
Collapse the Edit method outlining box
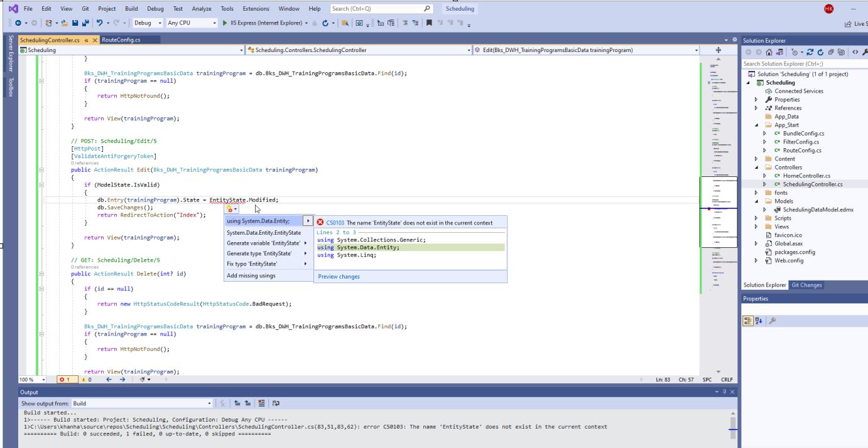coord(41,170)
